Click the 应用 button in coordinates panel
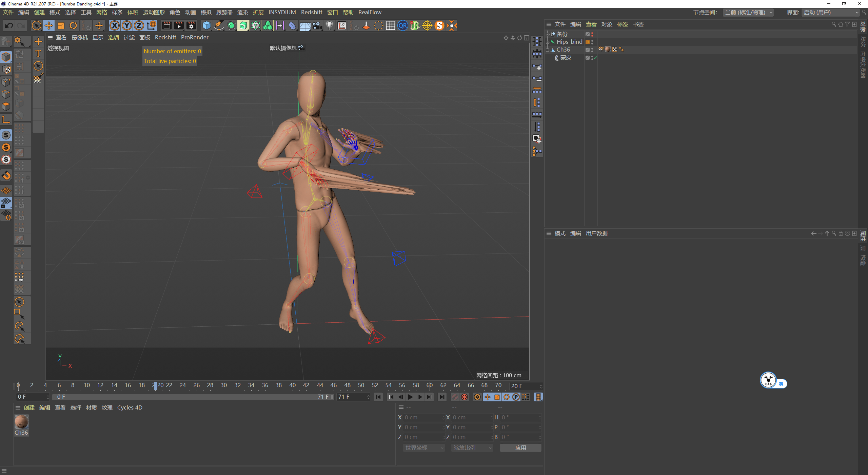Screen dimensions: 868x475 (x=520, y=448)
